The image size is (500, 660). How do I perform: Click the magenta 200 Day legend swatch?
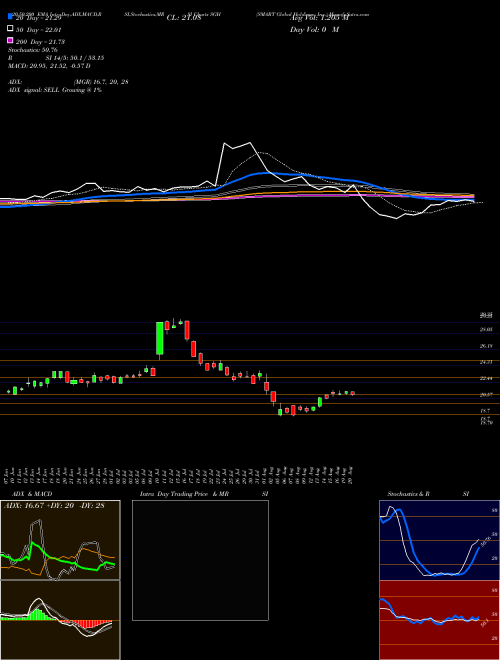[10, 40]
